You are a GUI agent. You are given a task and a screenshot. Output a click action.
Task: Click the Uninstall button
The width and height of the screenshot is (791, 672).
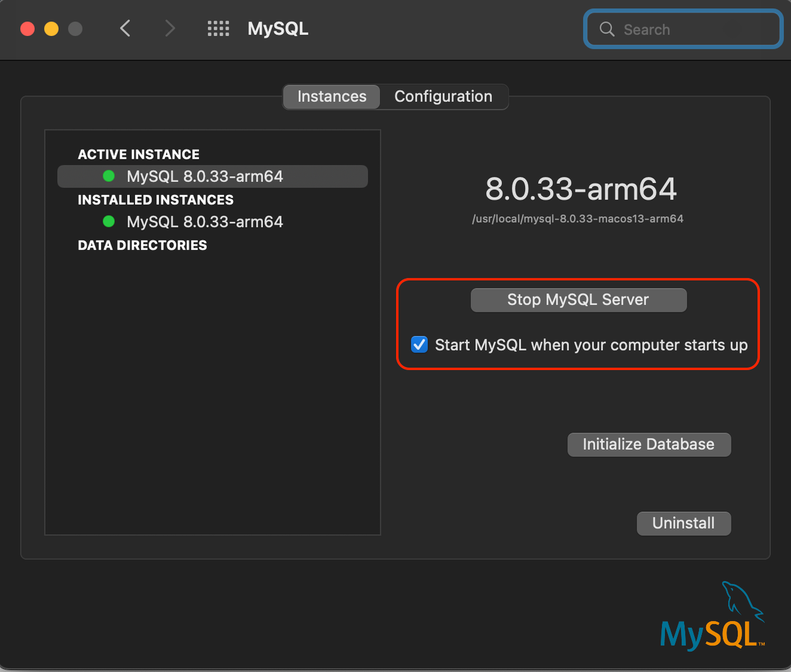[x=684, y=523]
